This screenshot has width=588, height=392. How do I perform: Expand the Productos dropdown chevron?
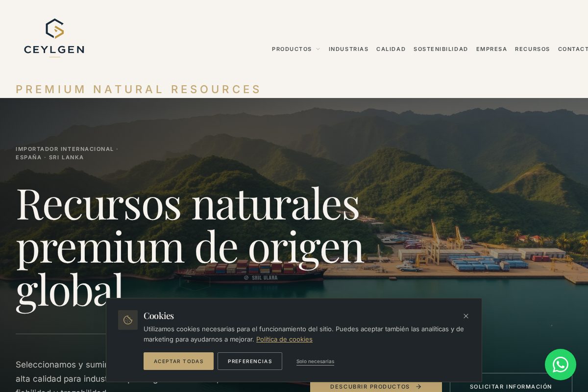coord(318,49)
